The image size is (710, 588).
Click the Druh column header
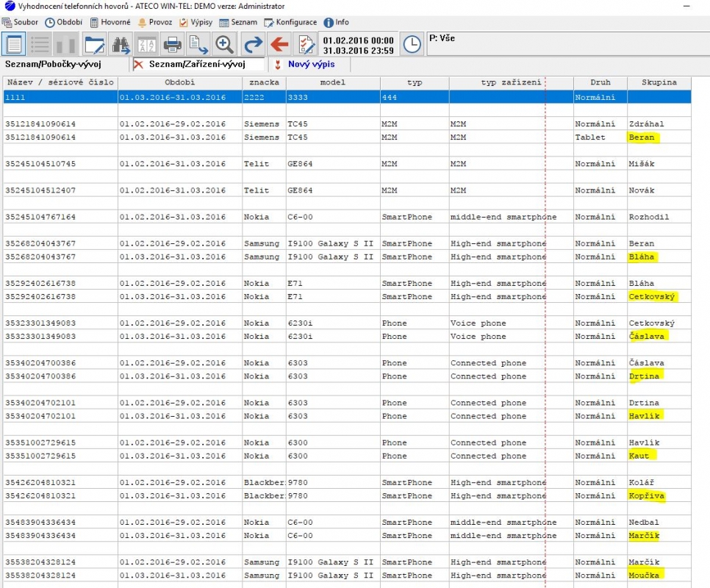[x=600, y=82]
